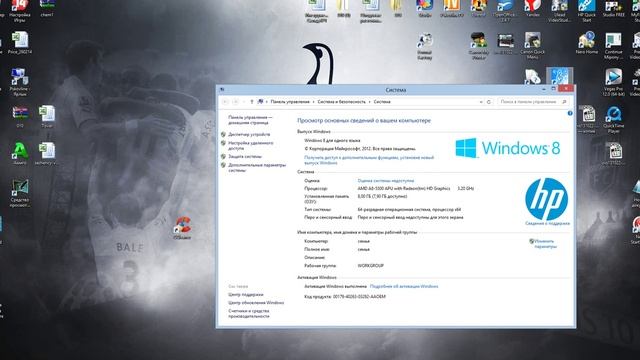The image size is (640, 360).
Task: Open Центр обновления Windows link
Action: [256, 303]
